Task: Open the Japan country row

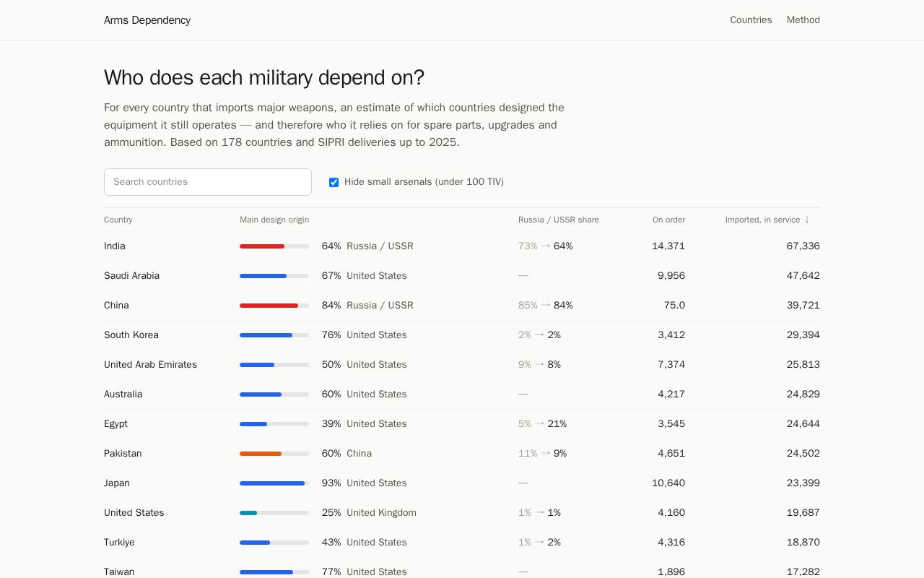Action: tap(462, 483)
